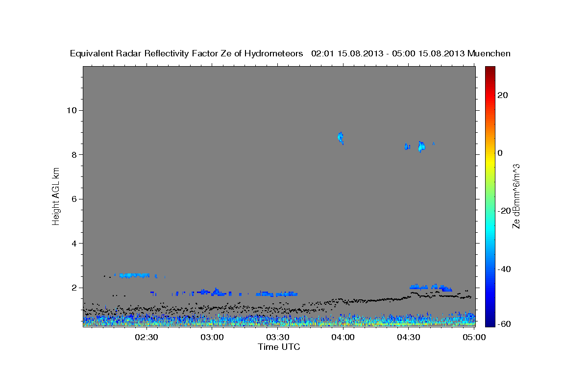The height and width of the screenshot is (392, 588).
Task: Click the date range text '02:01 15.08.2013 - 05:00 15.08.2013 Muenchen'
Action: coord(411,53)
